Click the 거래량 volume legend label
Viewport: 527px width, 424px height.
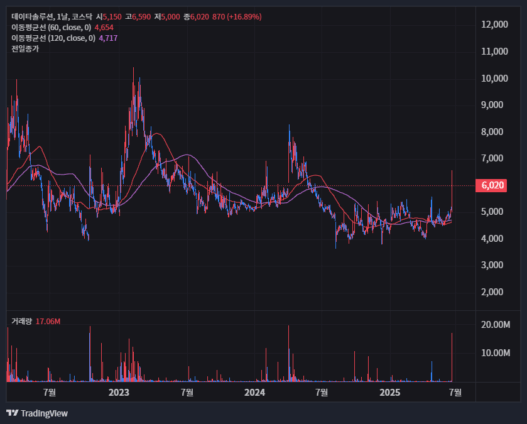pyautogui.click(x=21, y=321)
